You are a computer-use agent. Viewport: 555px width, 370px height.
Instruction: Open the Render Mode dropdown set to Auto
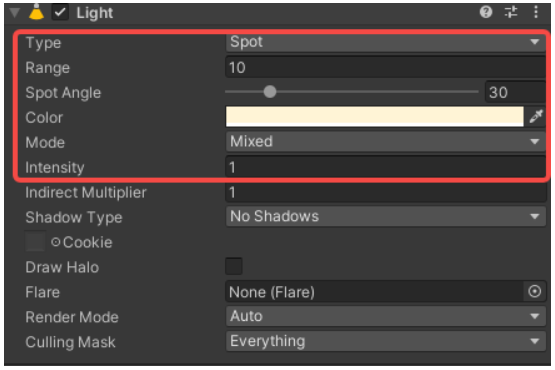pyautogui.click(x=385, y=316)
